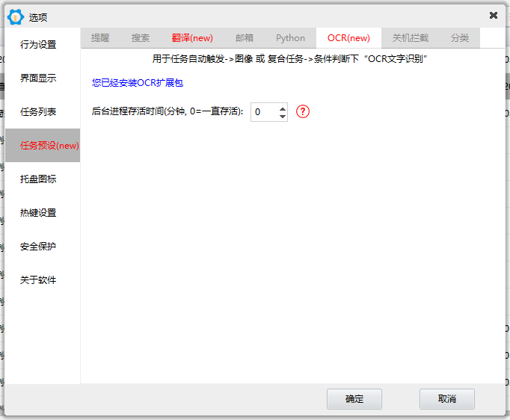This screenshot has width=510, height=420.
Task: Decrease 后台进程存活时间 with the down arrow
Action: (283, 116)
